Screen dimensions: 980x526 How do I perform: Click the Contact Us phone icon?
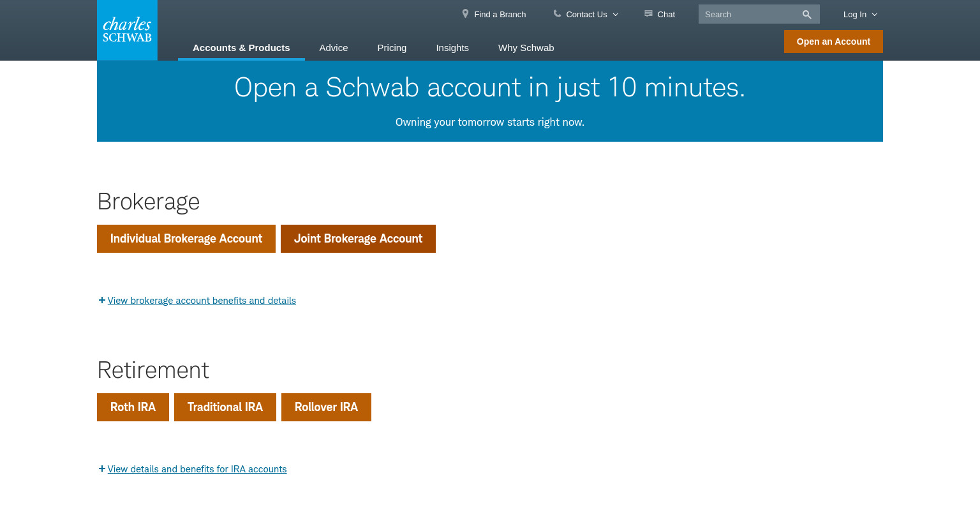click(557, 13)
